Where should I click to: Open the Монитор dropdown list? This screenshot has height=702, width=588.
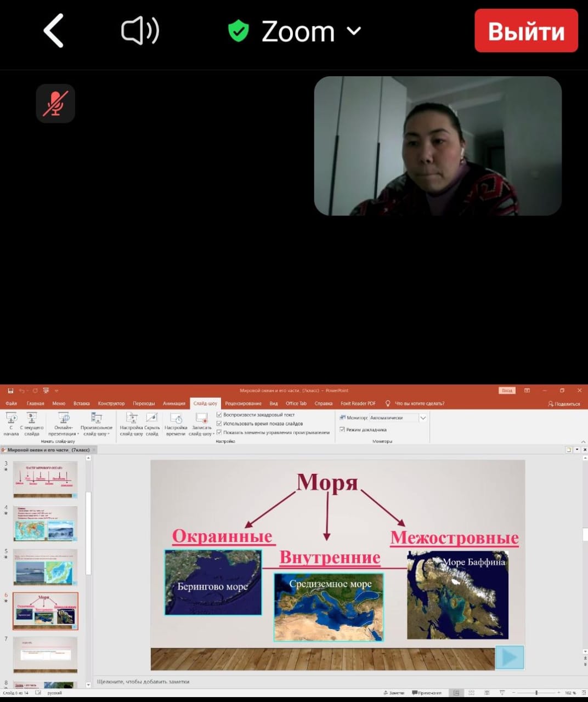[423, 418]
